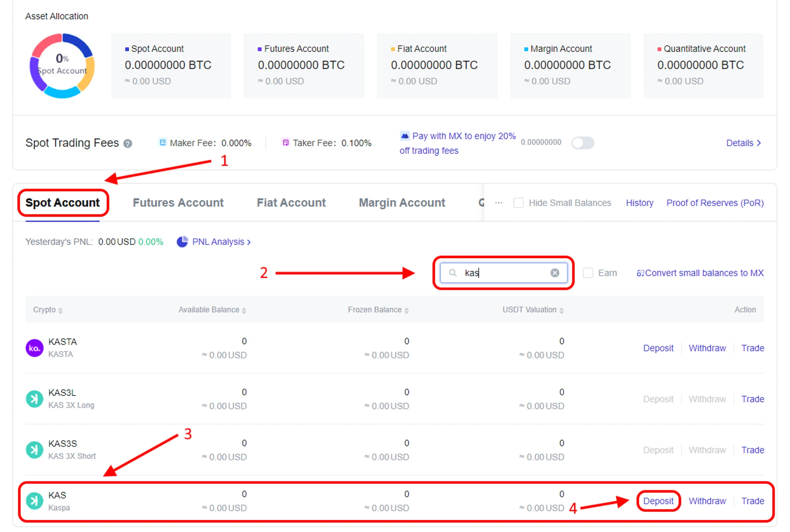
Task: Enable the Earn checkbox
Action: point(588,273)
